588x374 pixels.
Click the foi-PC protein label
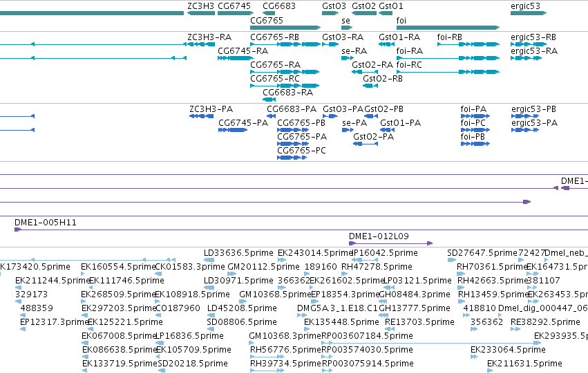pyautogui.click(x=473, y=123)
